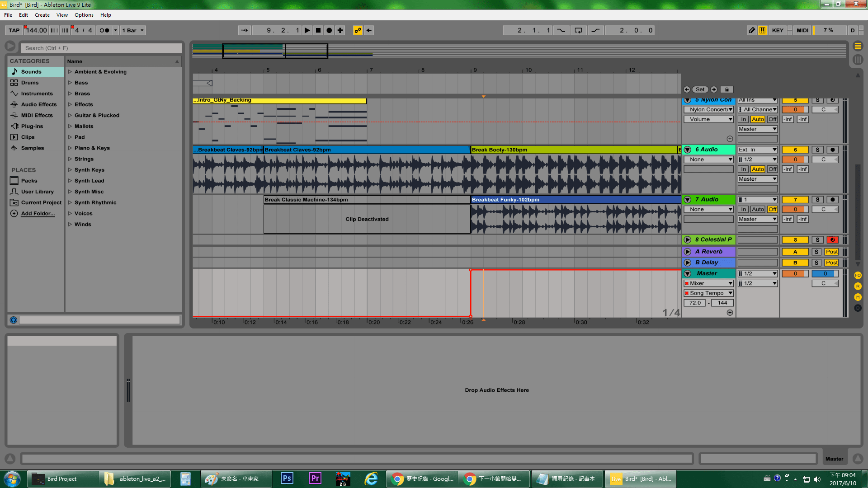Click Premiere Pro icon in taskbar

click(x=315, y=479)
